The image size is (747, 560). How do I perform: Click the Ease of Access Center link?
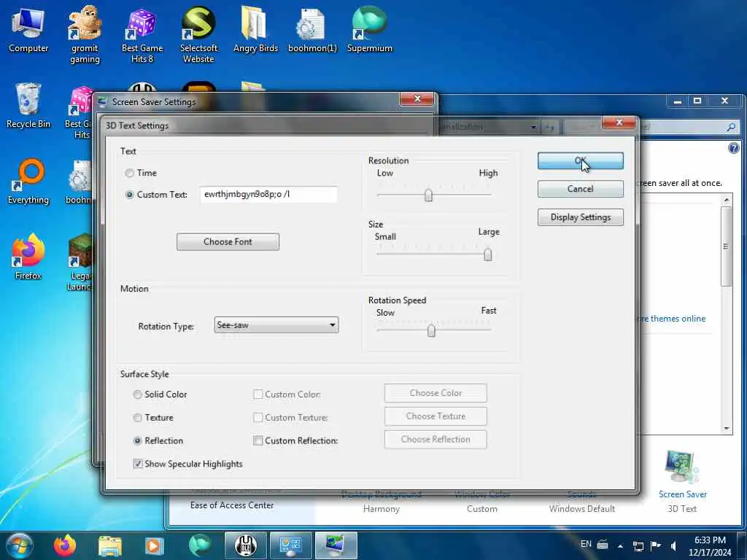[x=232, y=505]
